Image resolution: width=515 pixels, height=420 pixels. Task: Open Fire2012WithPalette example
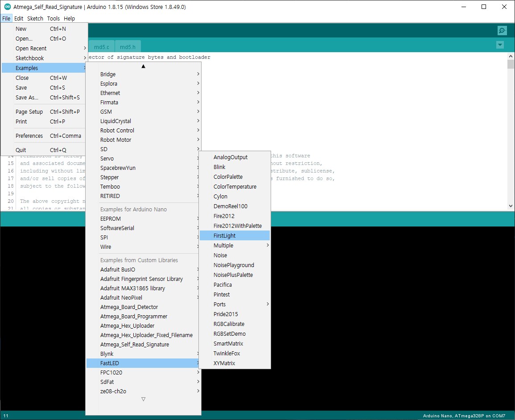(235, 226)
